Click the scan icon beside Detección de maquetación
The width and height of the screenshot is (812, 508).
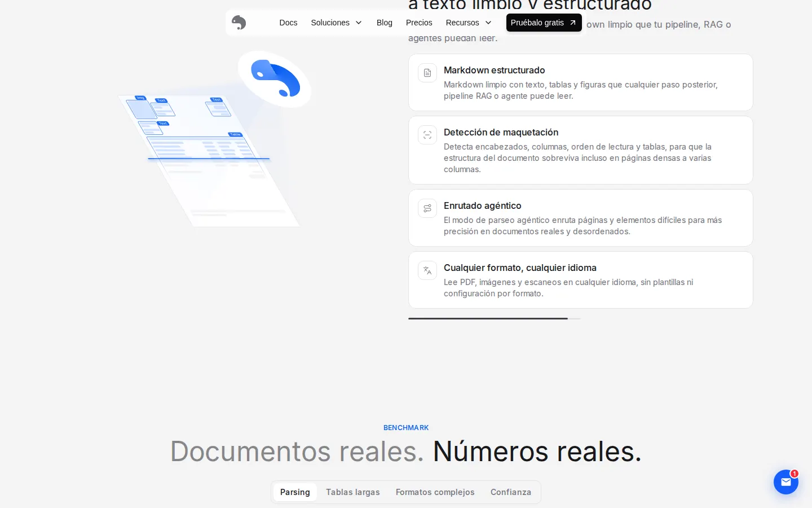click(427, 135)
